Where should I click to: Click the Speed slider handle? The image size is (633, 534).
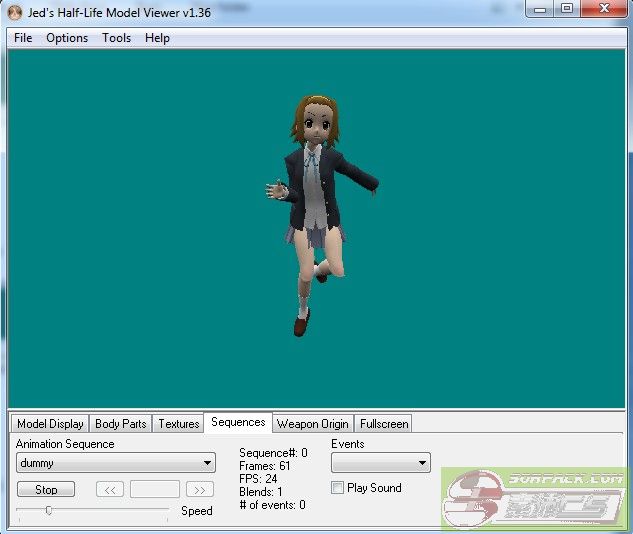point(49,511)
